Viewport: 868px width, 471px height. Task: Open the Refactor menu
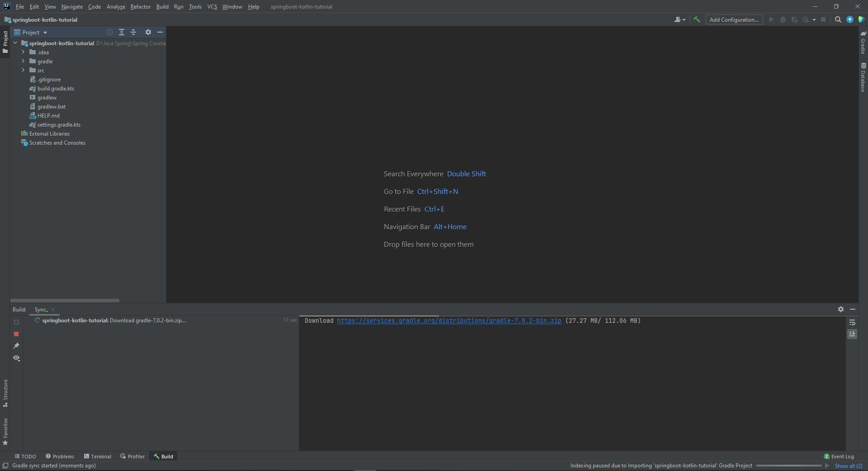tap(140, 7)
